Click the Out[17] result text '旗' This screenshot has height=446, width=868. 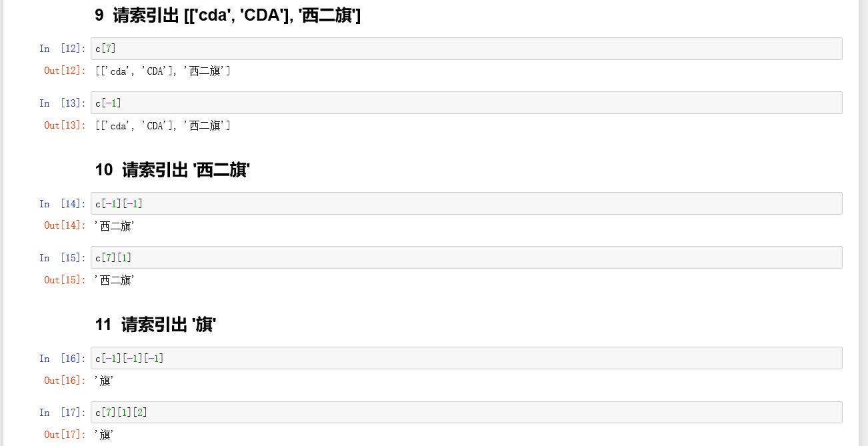[x=105, y=435]
